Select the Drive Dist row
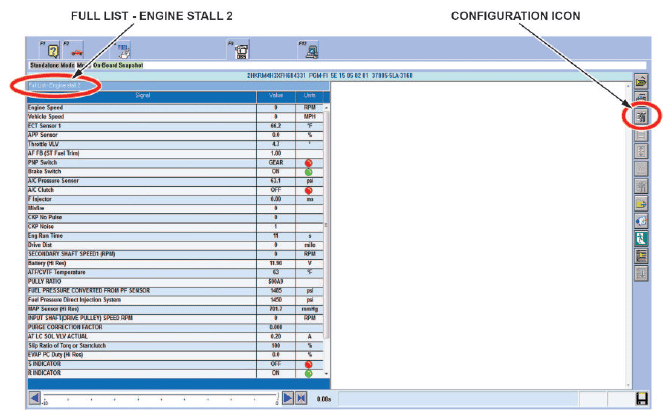 [175, 245]
